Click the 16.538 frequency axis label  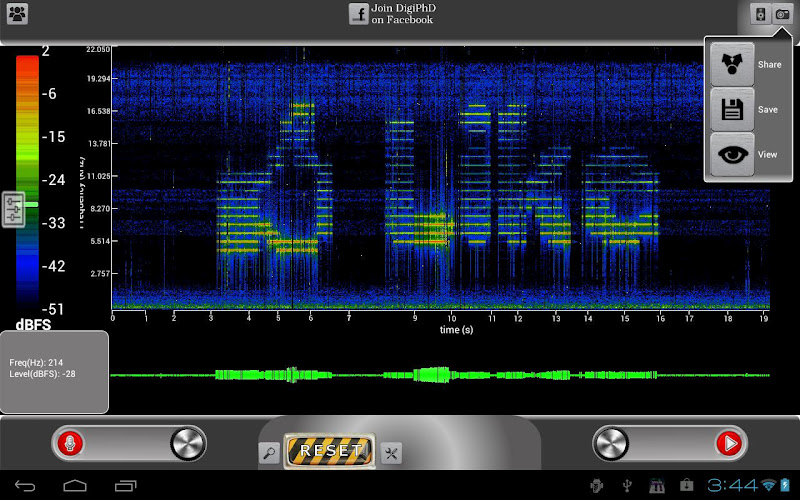[98, 111]
